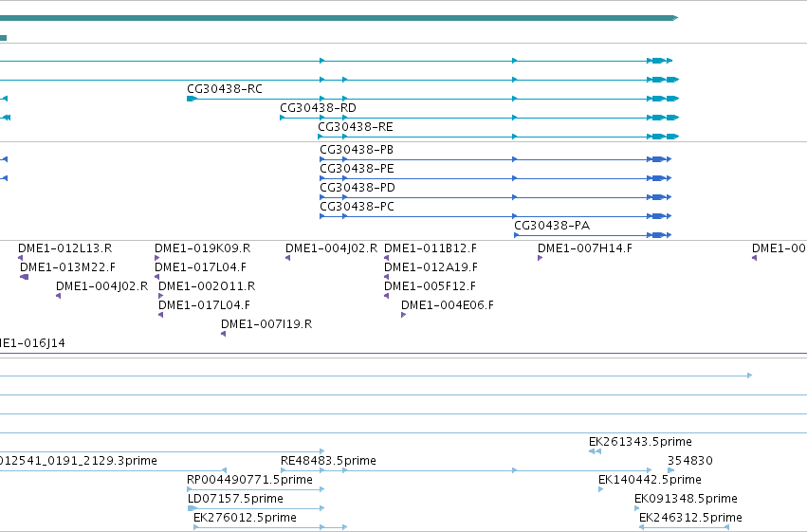Select the DME1-005F12.F label
The height and width of the screenshot is (532, 807).
430,286
